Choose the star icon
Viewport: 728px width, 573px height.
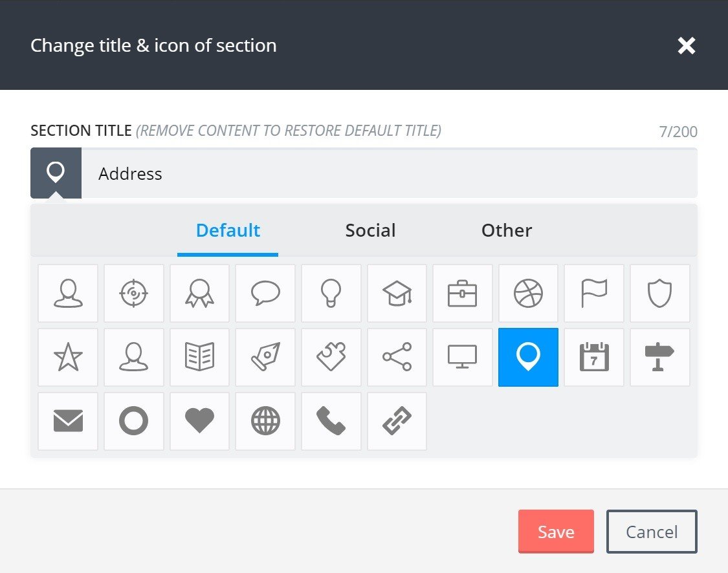click(x=67, y=357)
